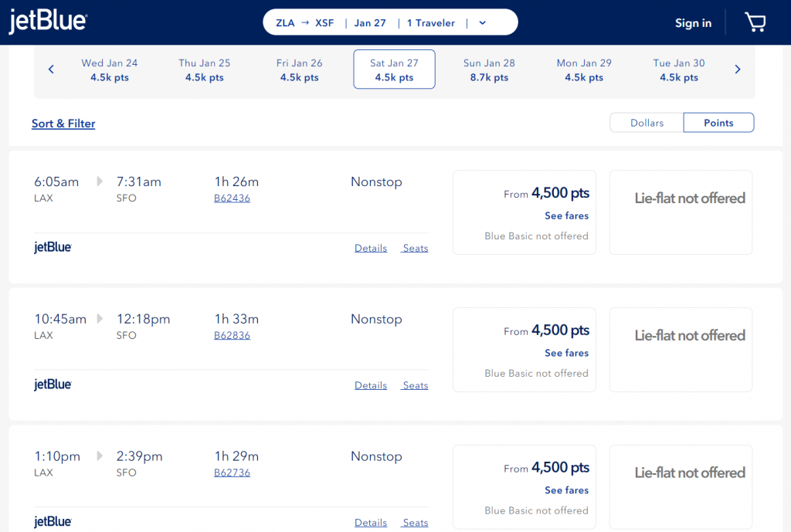Expand Details for the 1:10pm flight

click(x=370, y=522)
